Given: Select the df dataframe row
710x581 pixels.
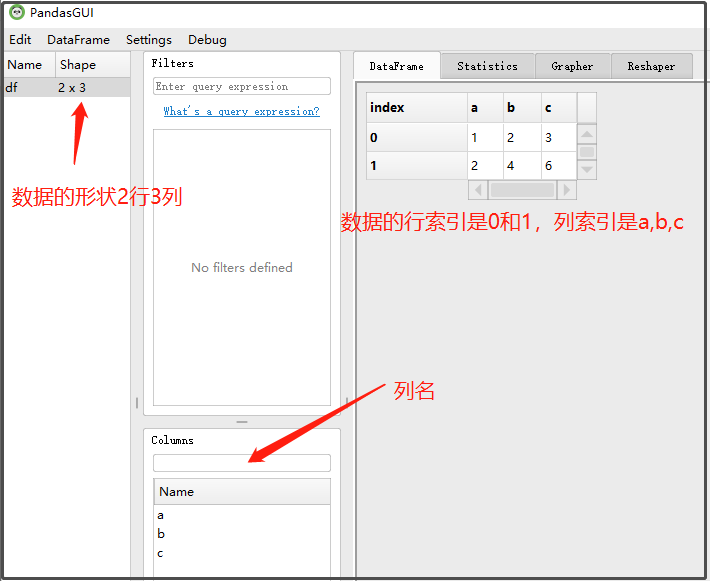Looking at the screenshot, I should (67, 87).
